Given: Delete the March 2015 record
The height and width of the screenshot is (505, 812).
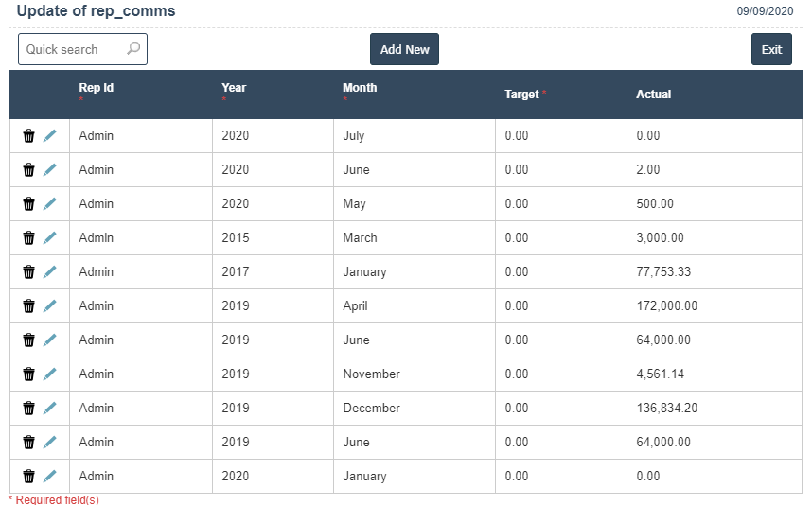Looking at the screenshot, I should (x=29, y=238).
